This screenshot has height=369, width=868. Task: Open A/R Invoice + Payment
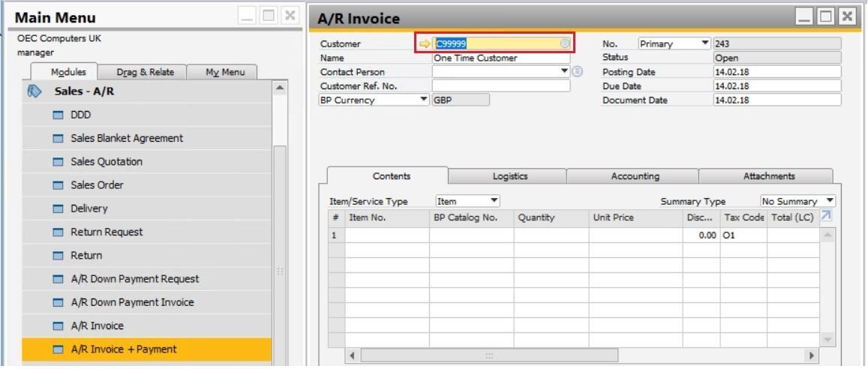pos(147,349)
